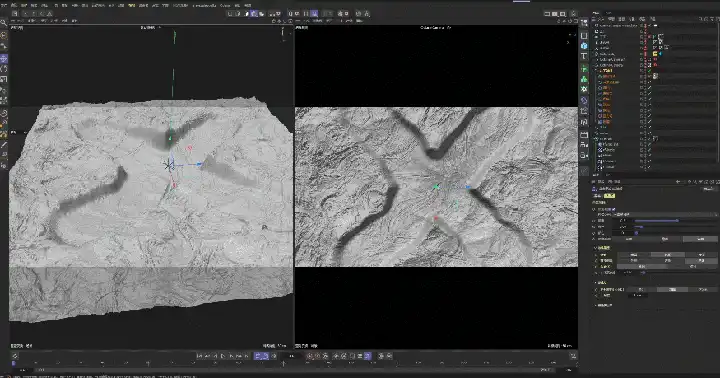Click the rightmost highlighted option below the sliders
Screen dimensions: 720x378
(x=700, y=239)
